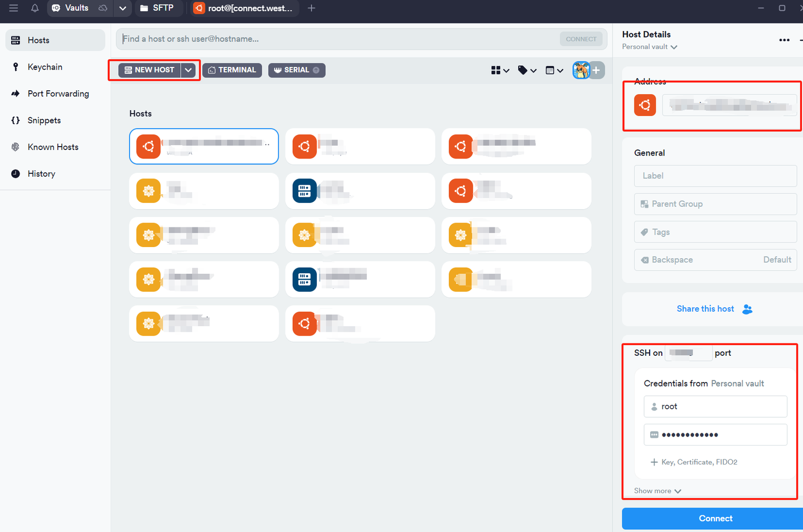Switch to the SFTP tab

tap(158, 8)
